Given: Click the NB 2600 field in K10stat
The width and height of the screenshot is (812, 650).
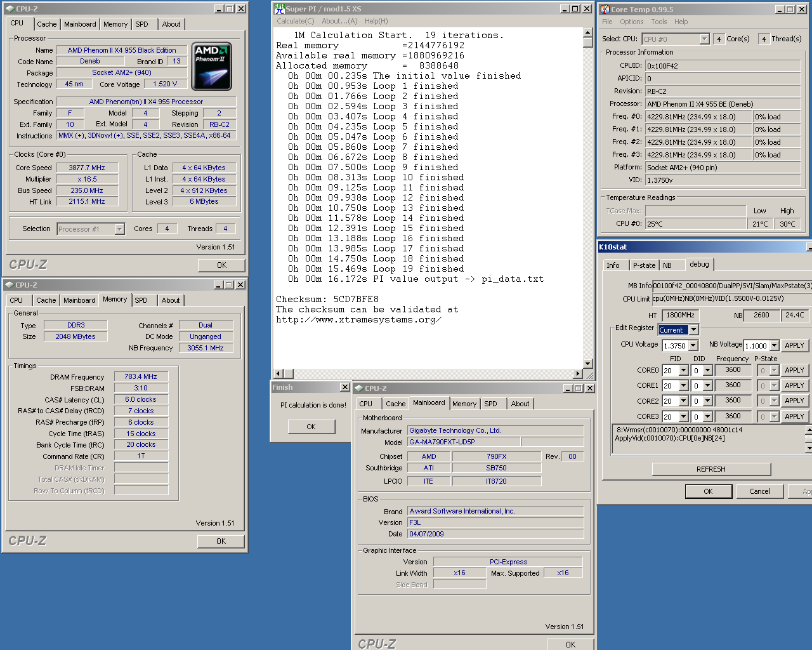Looking at the screenshot, I should click(761, 315).
